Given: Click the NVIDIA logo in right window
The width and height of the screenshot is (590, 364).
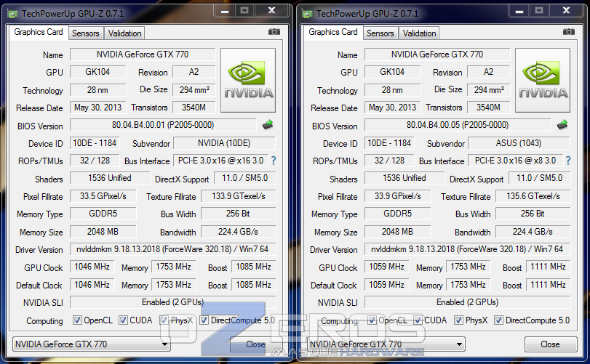Looking at the screenshot, I should pos(543,81).
